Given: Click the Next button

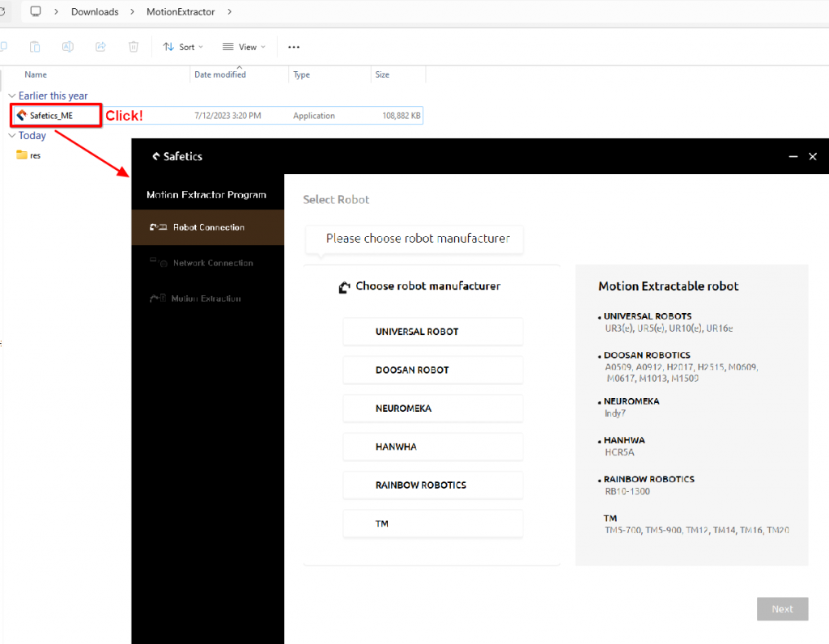Looking at the screenshot, I should [x=782, y=608].
